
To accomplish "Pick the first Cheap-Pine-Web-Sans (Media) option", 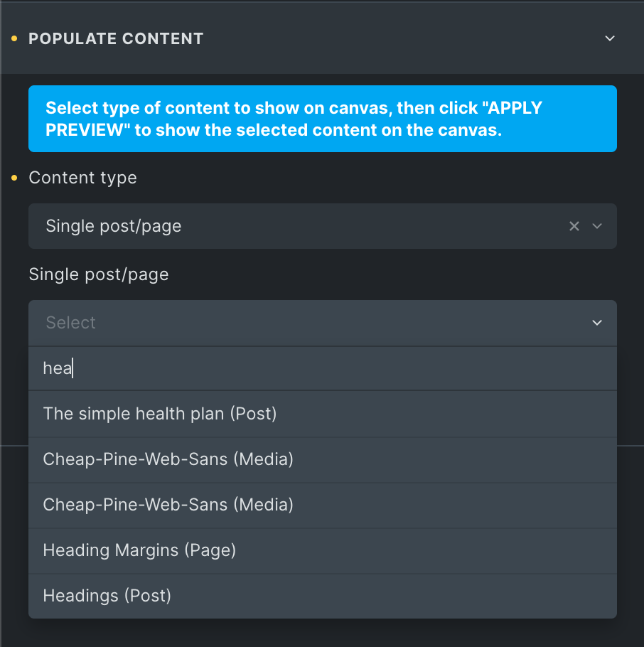I will 323,459.
